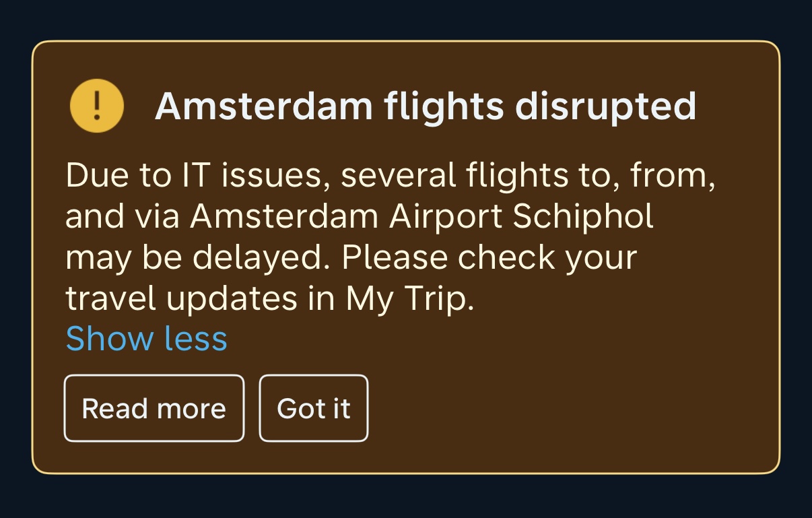
Task: Click the "Amsterdam Airport Schiphol" text
Action: click(421, 217)
